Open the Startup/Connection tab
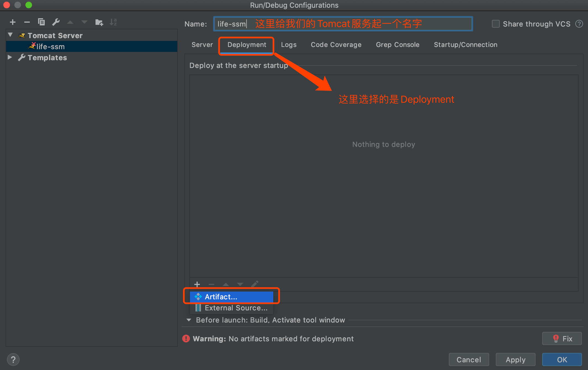The width and height of the screenshot is (588, 370). point(465,45)
